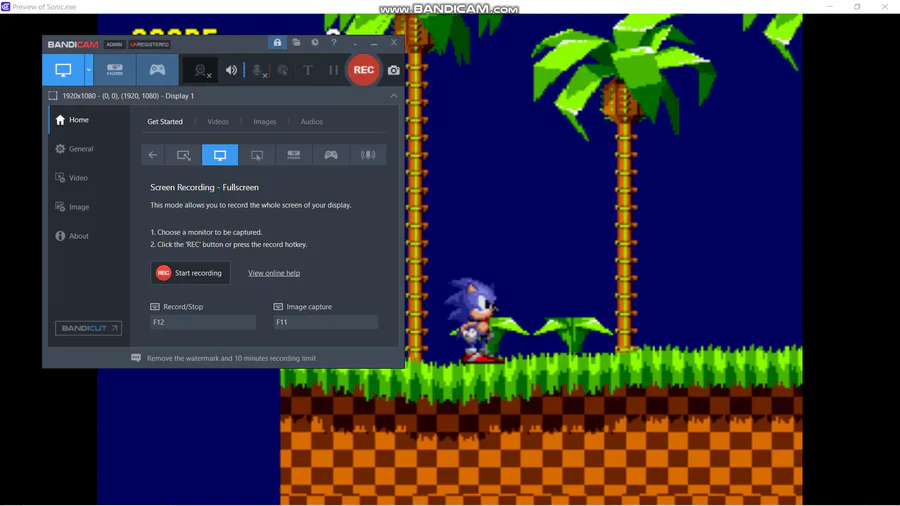Click the pause recording icon

pyautogui.click(x=333, y=70)
